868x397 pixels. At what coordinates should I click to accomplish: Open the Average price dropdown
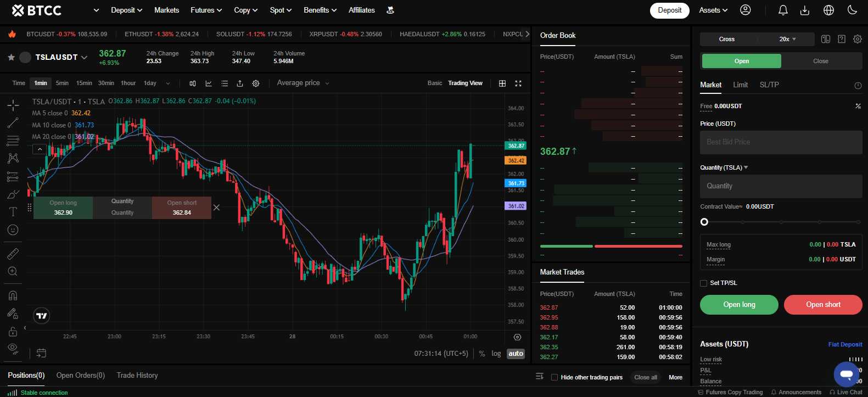tap(303, 83)
